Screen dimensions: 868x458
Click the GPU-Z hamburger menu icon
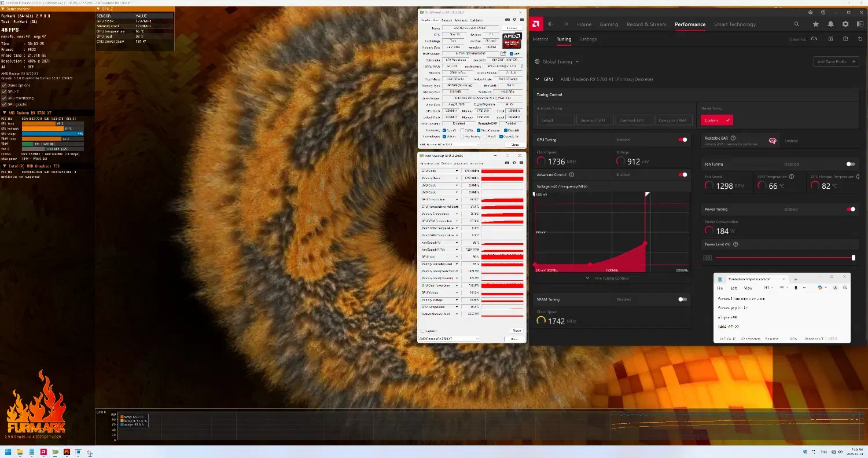521,19
